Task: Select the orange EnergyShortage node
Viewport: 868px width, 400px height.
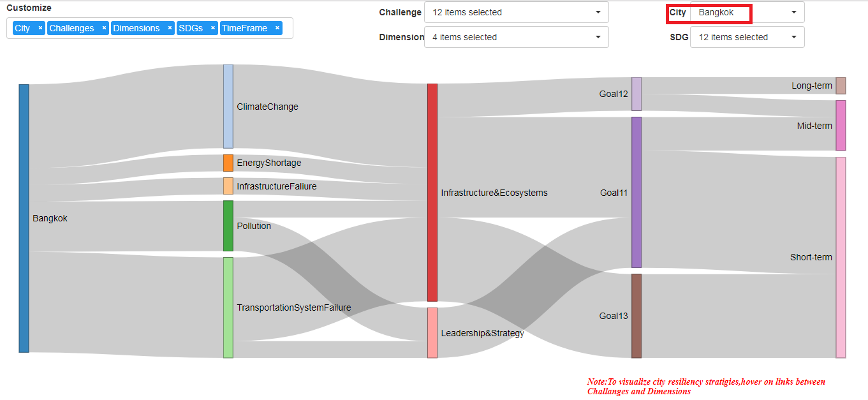Action: pos(228,163)
